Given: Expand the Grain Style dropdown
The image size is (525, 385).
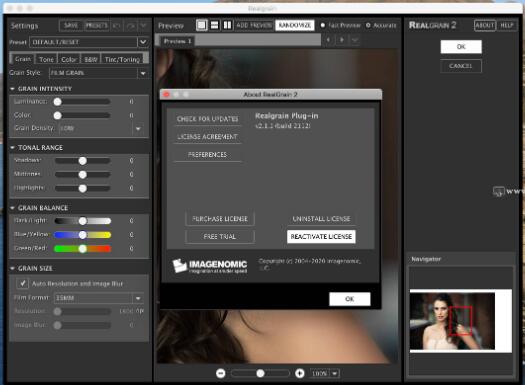Looking at the screenshot, I should [143, 73].
